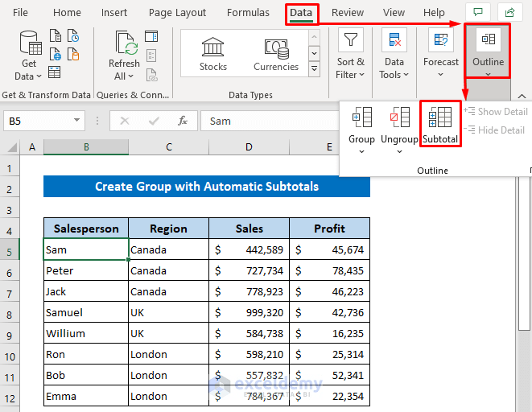Click the Comments icon at top right
Image resolution: width=532 pixels, height=412 pixels.
[x=478, y=13]
